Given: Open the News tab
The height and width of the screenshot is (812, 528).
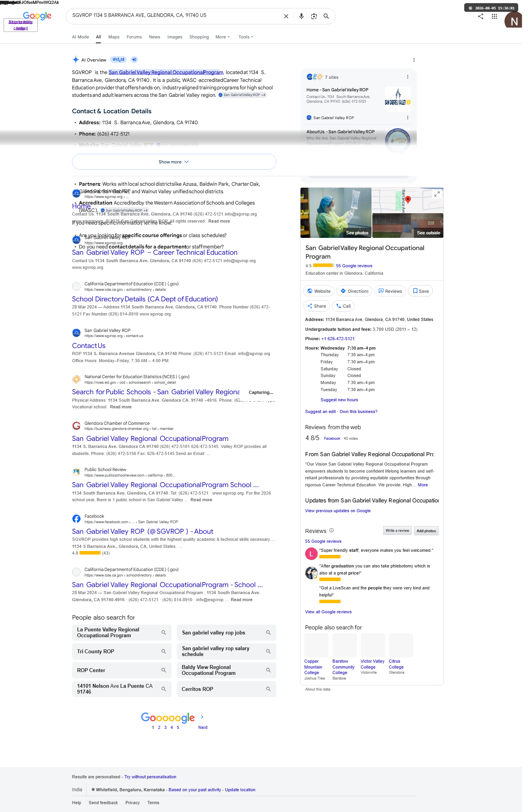Looking at the screenshot, I should 154,37.
